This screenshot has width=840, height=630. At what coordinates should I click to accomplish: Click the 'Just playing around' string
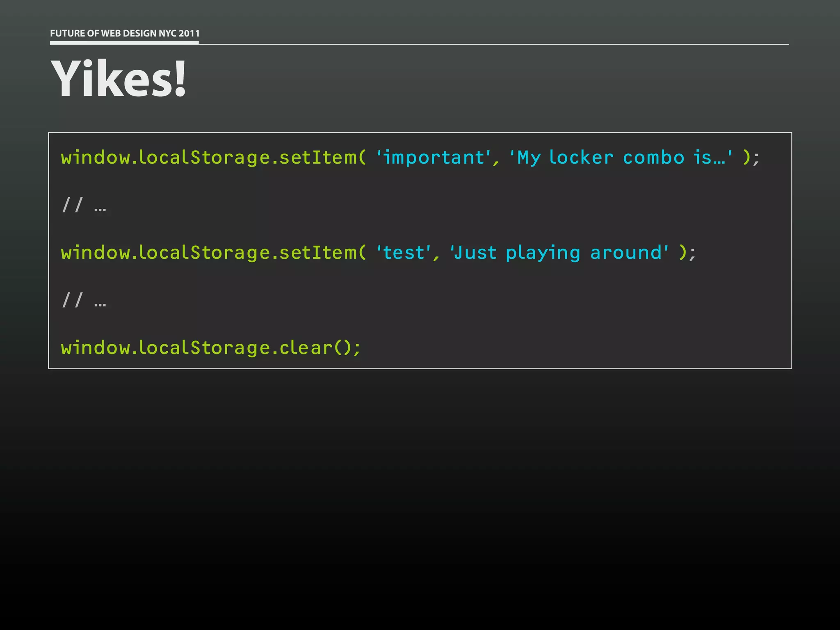(x=559, y=253)
